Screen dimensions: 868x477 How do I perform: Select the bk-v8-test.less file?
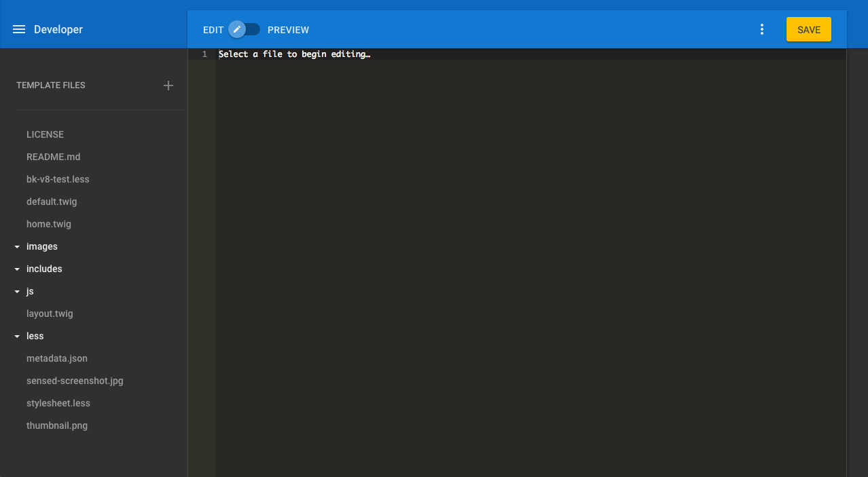pyautogui.click(x=58, y=179)
